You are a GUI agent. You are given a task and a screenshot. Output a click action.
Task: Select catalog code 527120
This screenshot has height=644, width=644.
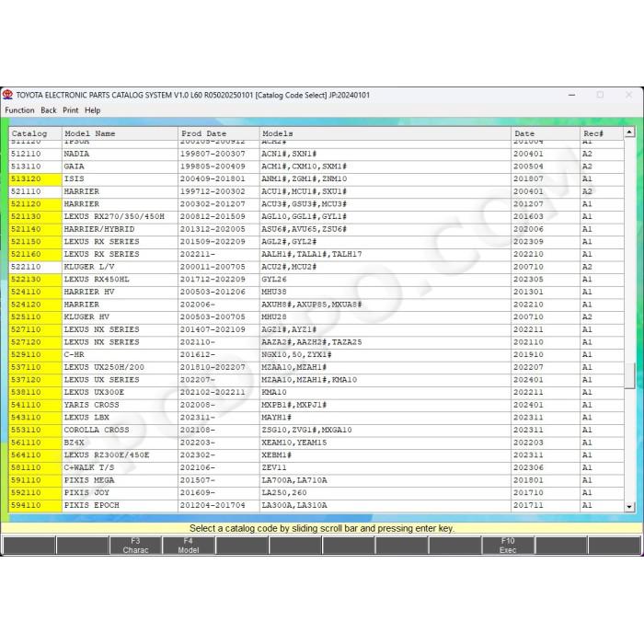tap(26, 342)
